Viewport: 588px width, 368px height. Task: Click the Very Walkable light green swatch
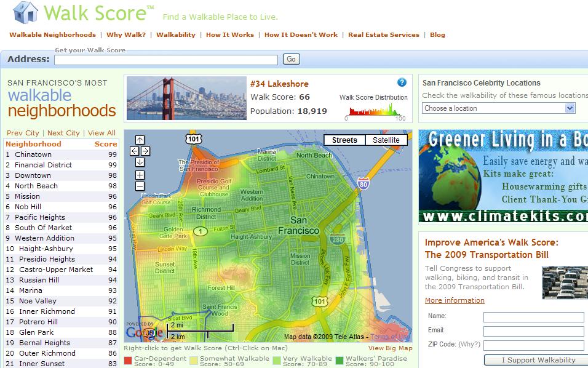point(277,361)
